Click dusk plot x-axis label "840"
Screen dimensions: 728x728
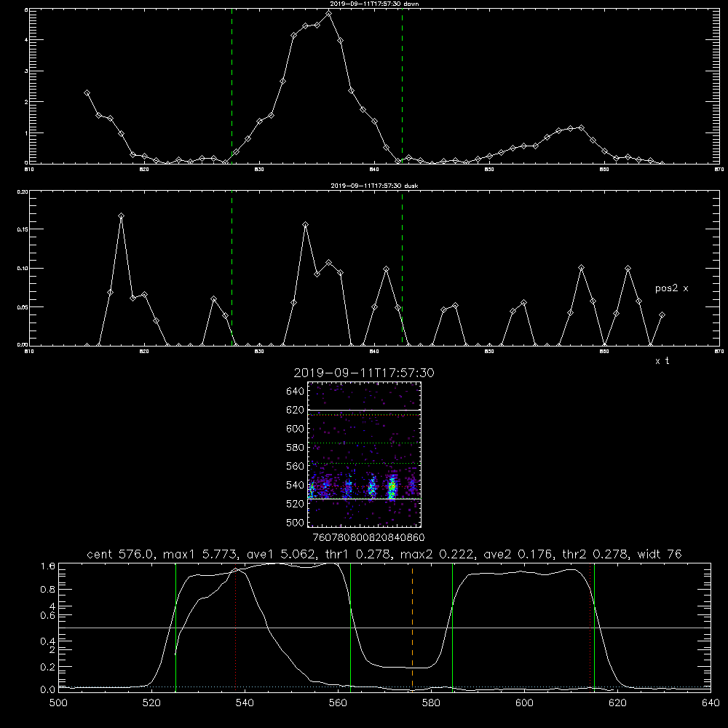point(375,352)
